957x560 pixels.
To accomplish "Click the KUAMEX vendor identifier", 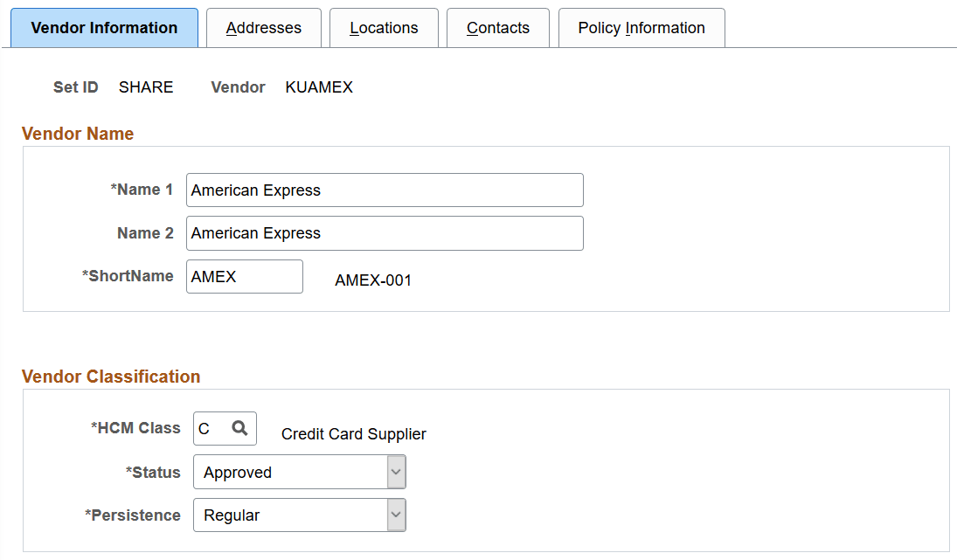I will point(319,86).
